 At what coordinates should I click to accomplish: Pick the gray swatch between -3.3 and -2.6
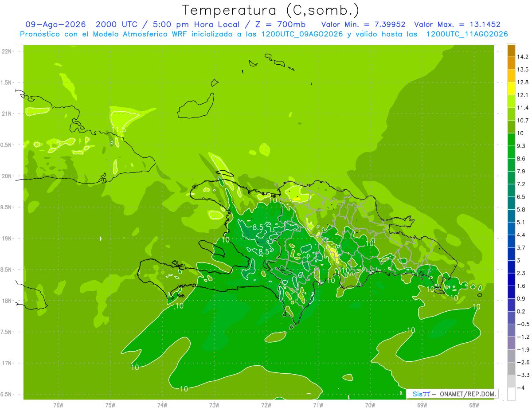point(511,368)
